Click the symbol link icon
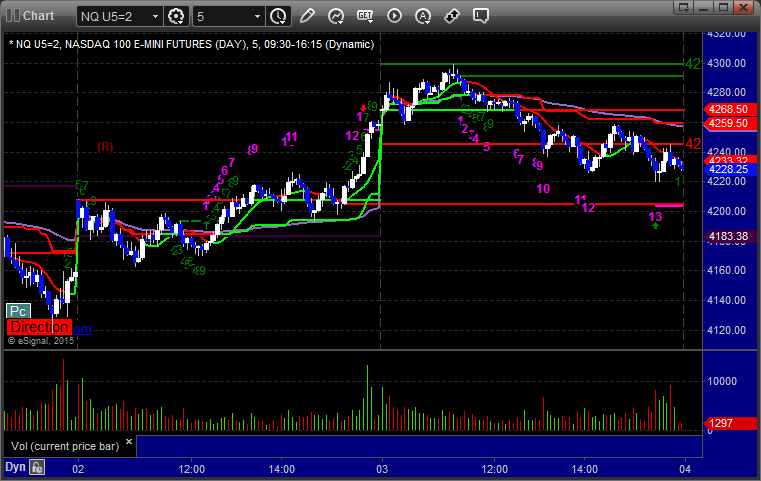This screenshot has height=481, width=761. 452,16
